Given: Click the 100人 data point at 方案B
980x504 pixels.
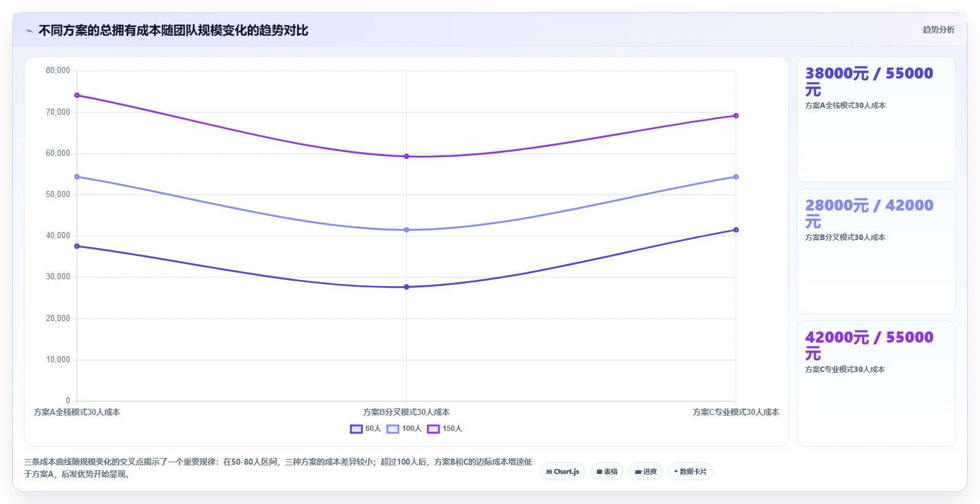Looking at the screenshot, I should pyautogui.click(x=406, y=230).
